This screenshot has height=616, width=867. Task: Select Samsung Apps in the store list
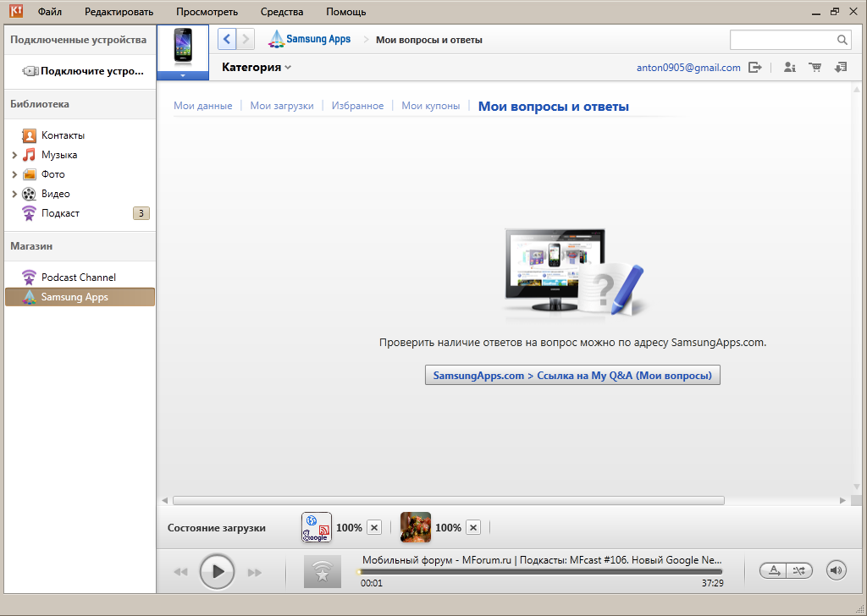[x=80, y=297]
